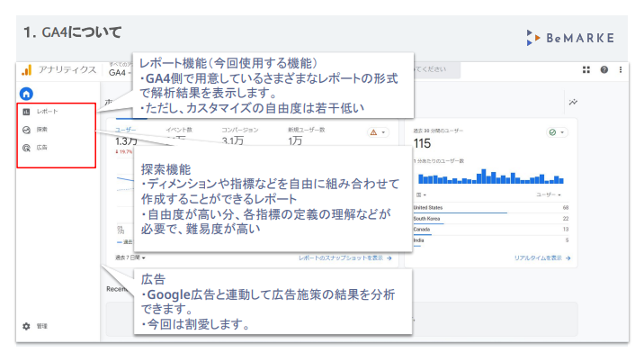This screenshot has width=644, height=362.
Task: Click the United States row in realtime list
Action: coord(491,208)
